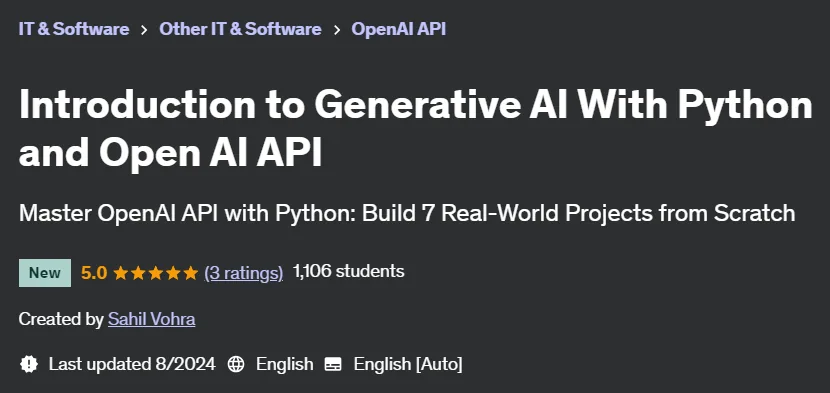830x393 pixels.
Task: Click the chevron before OpenAI API
Action: pyautogui.click(x=337, y=30)
